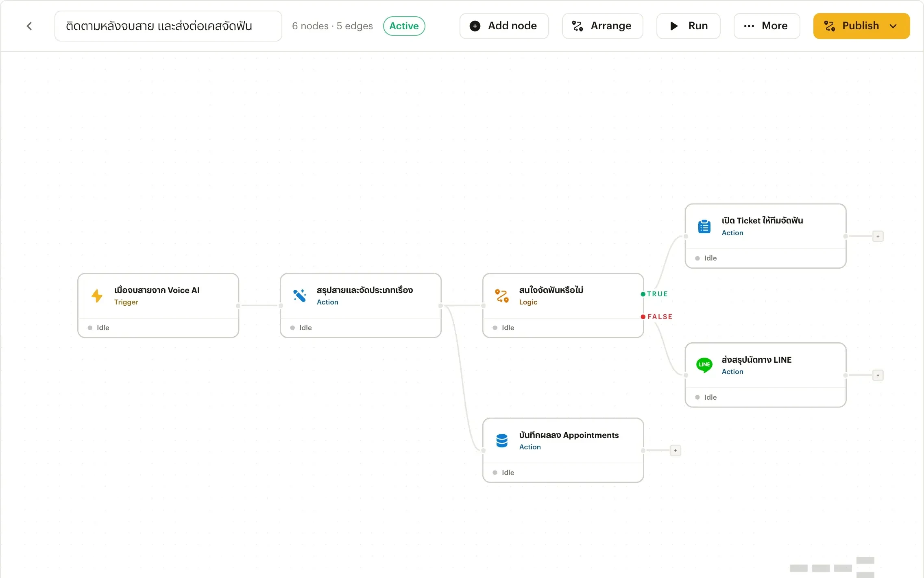This screenshot has height=578, width=924.
Task: Click the '6 nodes · 5 edges' counter
Action: coord(332,26)
